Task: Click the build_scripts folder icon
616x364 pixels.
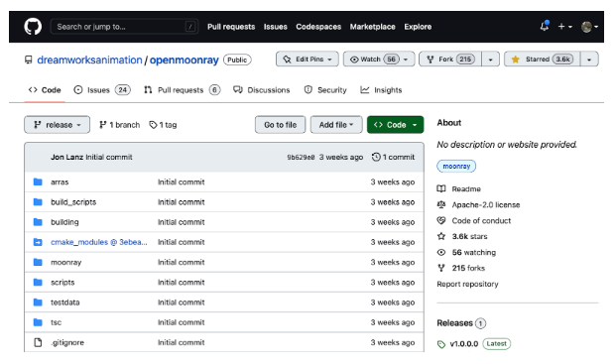Action: coord(38,201)
